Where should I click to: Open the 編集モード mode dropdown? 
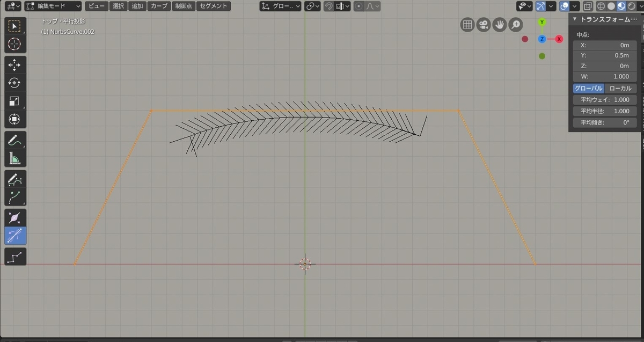(x=53, y=6)
